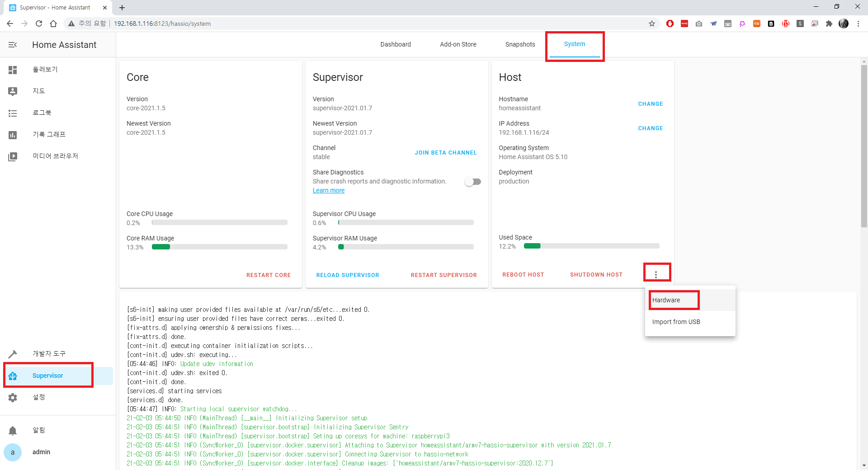Click the red Opera-style extension icon
Screen dimensions: 868x470
click(670, 23)
